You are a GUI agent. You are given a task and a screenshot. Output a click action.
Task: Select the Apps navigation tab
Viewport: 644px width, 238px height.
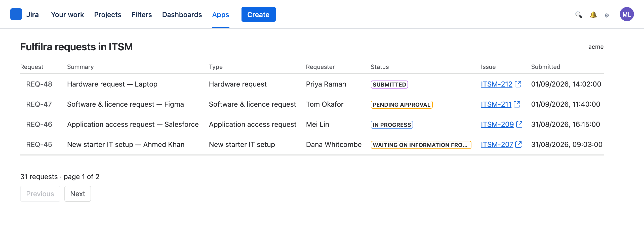point(221,15)
